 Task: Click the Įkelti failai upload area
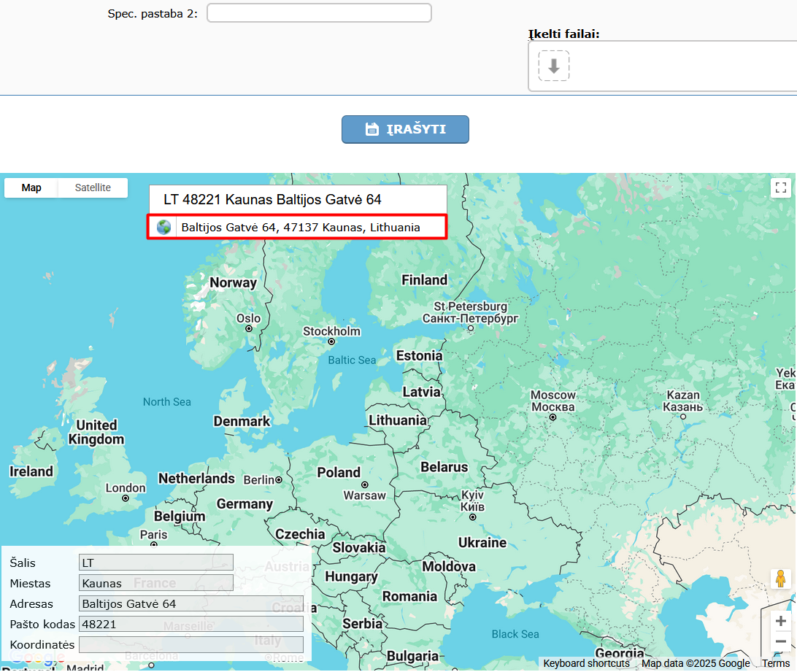coord(662,66)
